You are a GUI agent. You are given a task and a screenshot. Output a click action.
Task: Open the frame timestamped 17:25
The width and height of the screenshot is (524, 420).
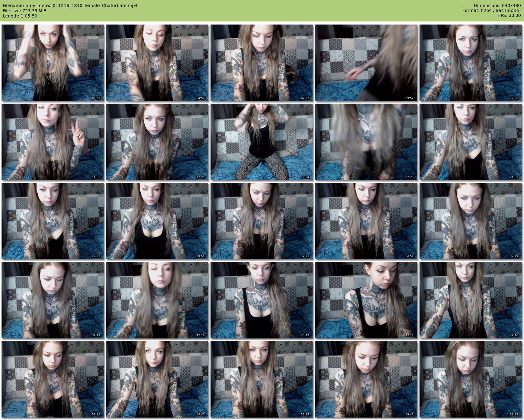[x=157, y=142]
